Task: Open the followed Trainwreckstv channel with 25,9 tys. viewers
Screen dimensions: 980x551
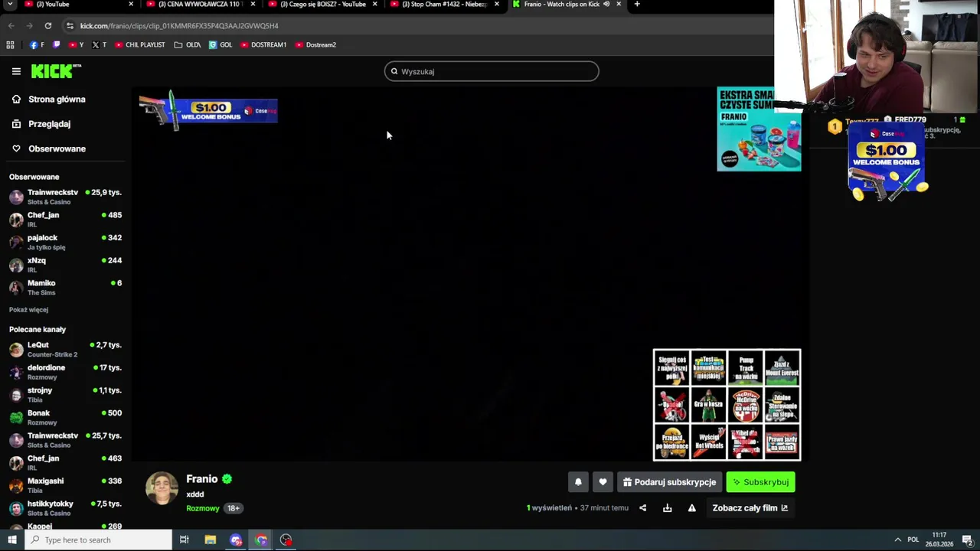Action: coord(65,197)
